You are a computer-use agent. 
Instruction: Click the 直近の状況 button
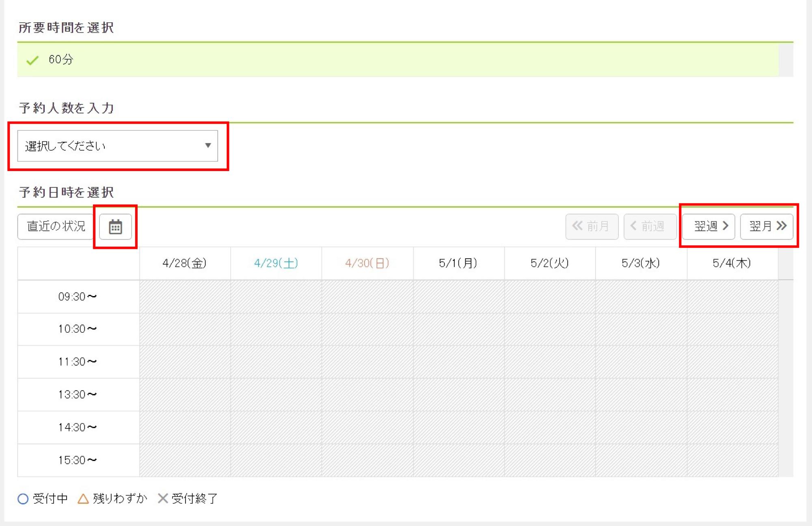[x=56, y=227]
